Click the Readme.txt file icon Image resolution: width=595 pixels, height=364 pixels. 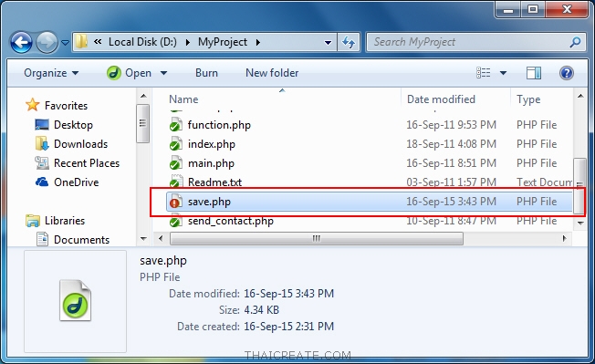[176, 182]
